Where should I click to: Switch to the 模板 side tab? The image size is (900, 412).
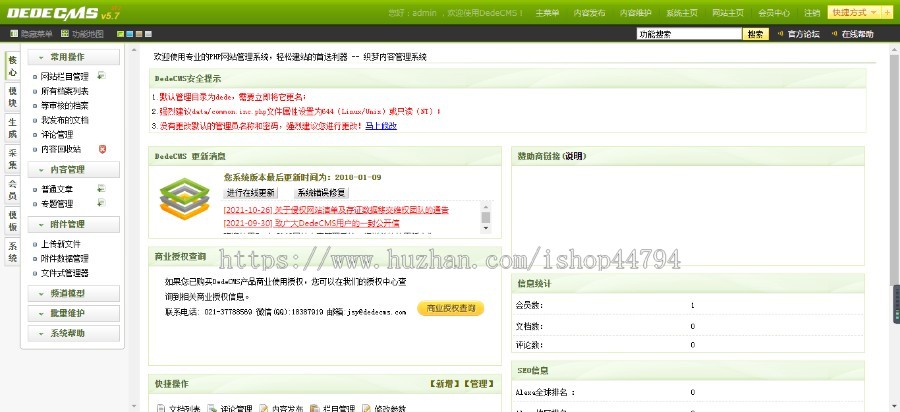pos(13,221)
